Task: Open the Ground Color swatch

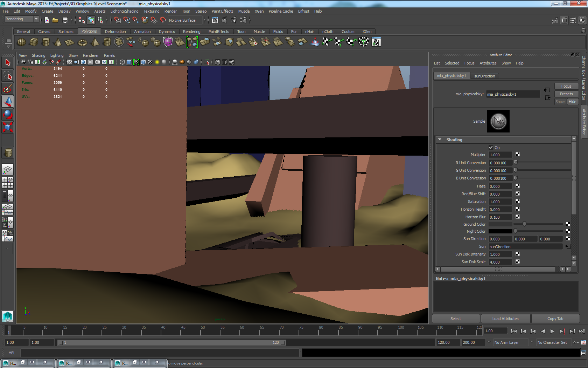Action: (500, 224)
